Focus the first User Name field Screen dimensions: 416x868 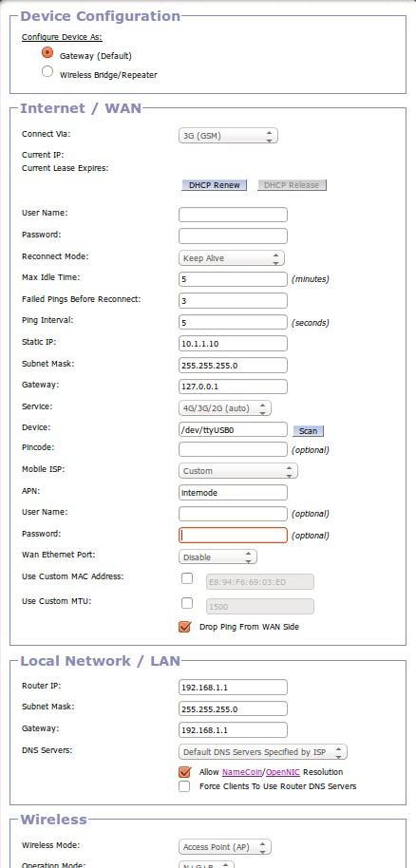[233, 215]
